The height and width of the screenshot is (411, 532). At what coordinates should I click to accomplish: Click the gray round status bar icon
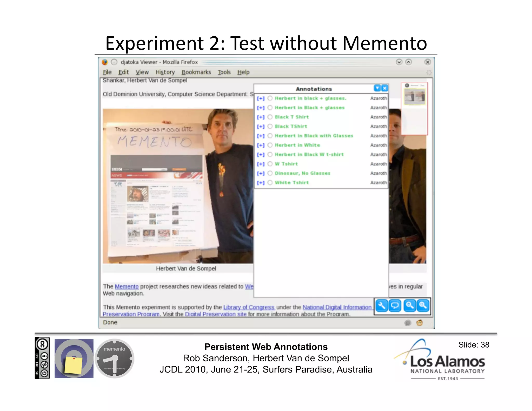click(x=408, y=323)
